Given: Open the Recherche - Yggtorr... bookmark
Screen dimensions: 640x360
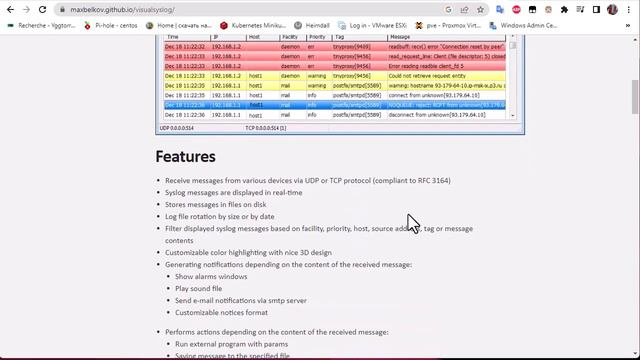Looking at the screenshot, I should pyautogui.click(x=42, y=25).
